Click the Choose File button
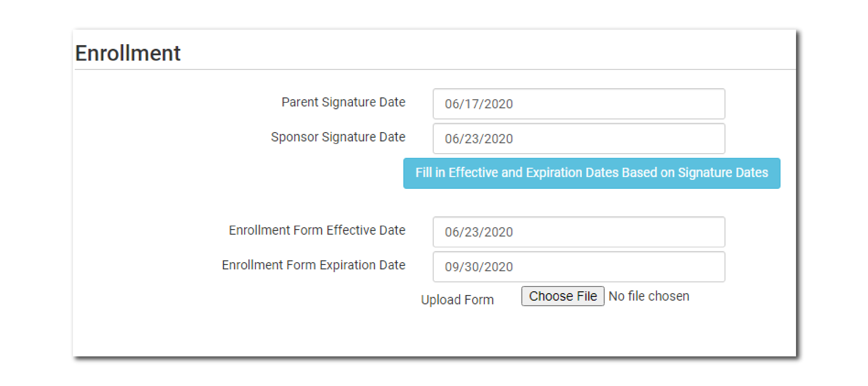868x386 pixels. click(x=562, y=296)
